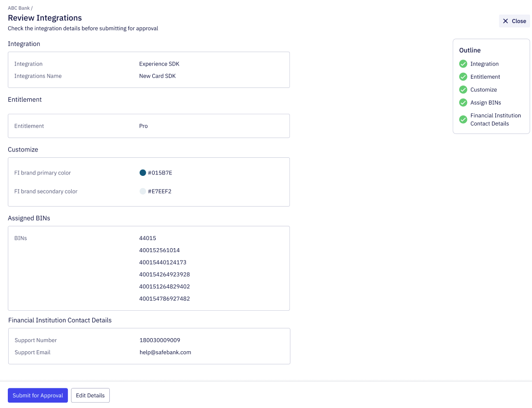Click Submit for Approval

click(38, 395)
